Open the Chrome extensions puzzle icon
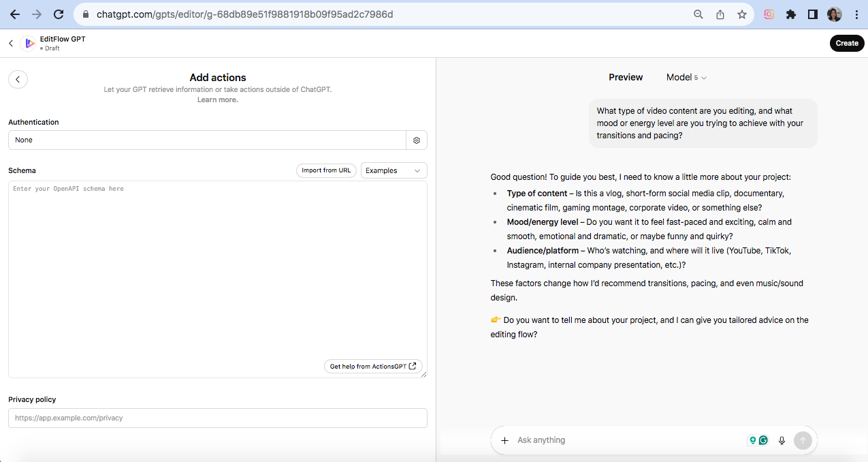 coord(790,14)
